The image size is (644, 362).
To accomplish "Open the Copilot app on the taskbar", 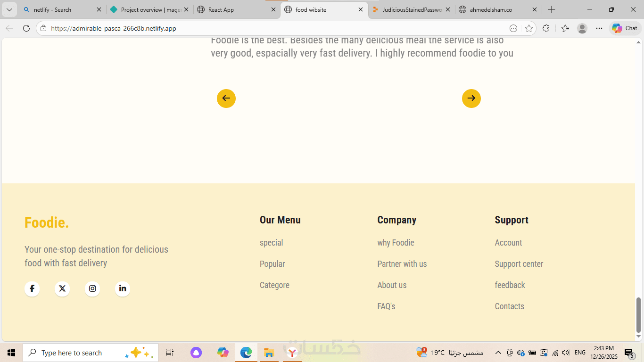I will click(223, 353).
